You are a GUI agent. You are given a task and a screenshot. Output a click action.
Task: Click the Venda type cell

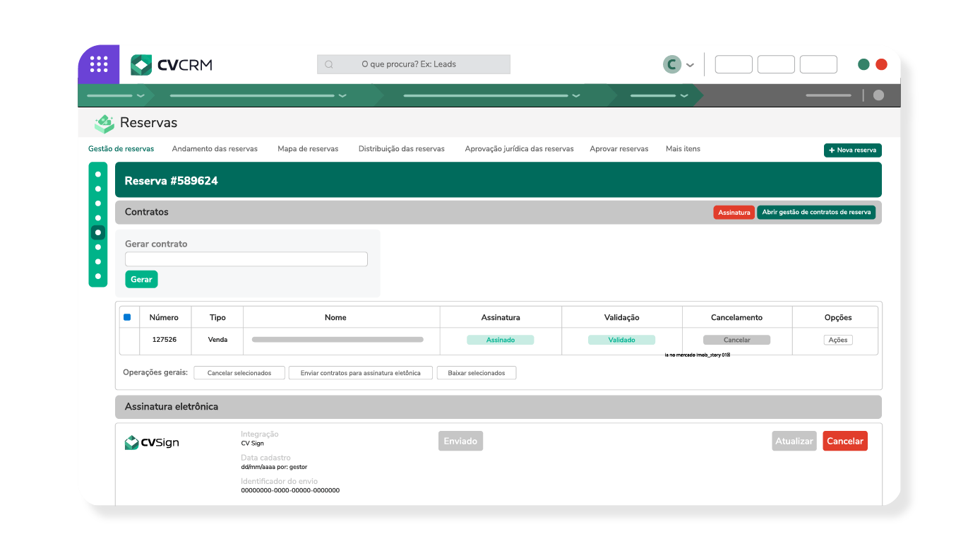click(217, 340)
